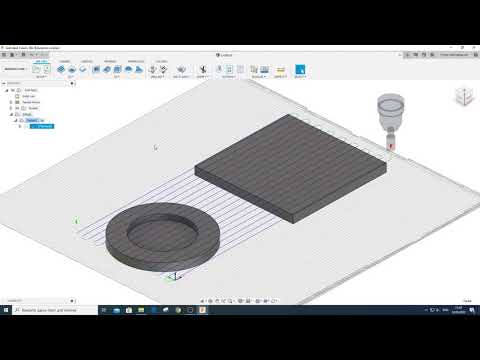The width and height of the screenshot is (480, 360).
Task: Click the New Setup icon
Action: (x=36, y=69)
